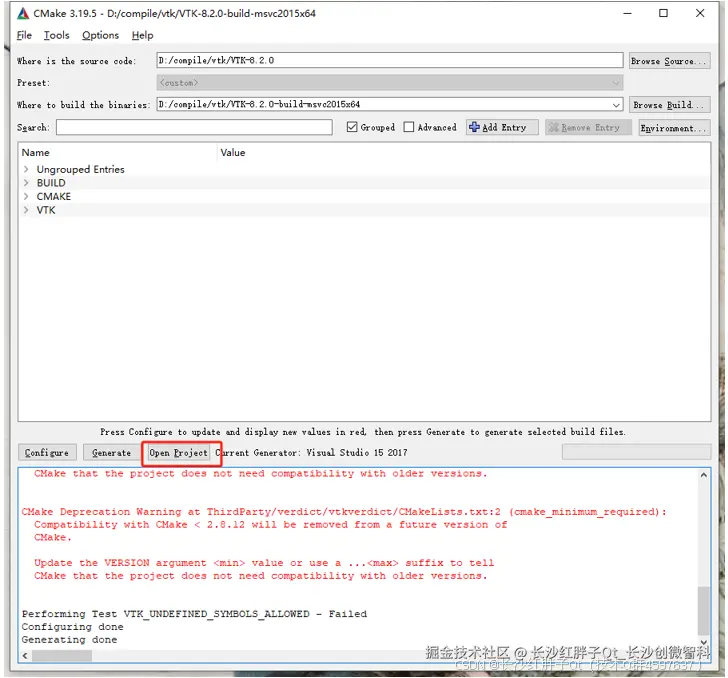Click the Configure button
Image resolution: width=728 pixels, height=678 pixels.
46,452
